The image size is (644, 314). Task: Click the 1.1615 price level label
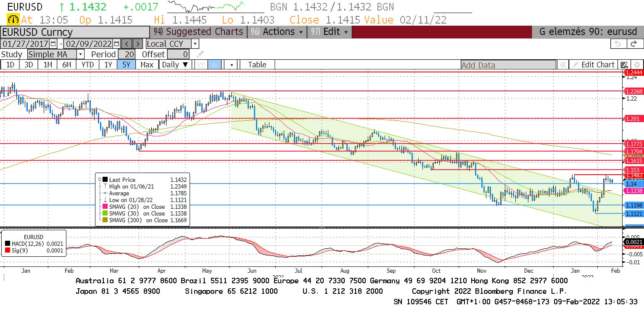coord(633,160)
